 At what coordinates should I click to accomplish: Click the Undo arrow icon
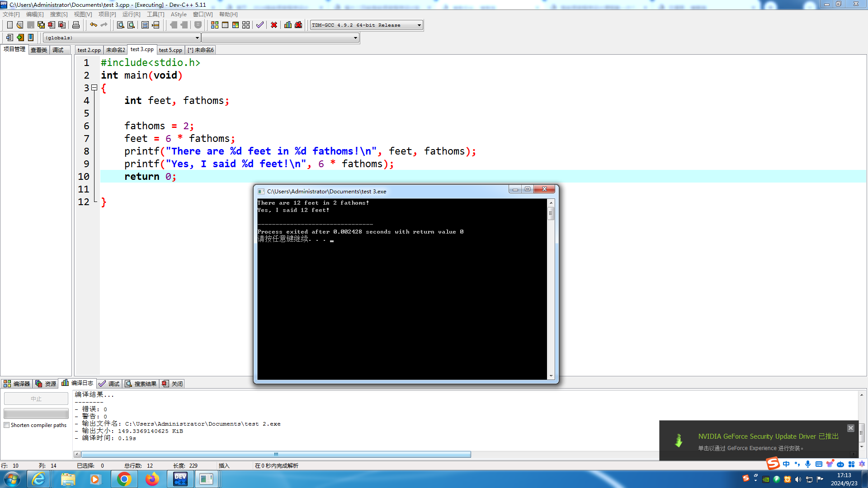pyautogui.click(x=93, y=25)
